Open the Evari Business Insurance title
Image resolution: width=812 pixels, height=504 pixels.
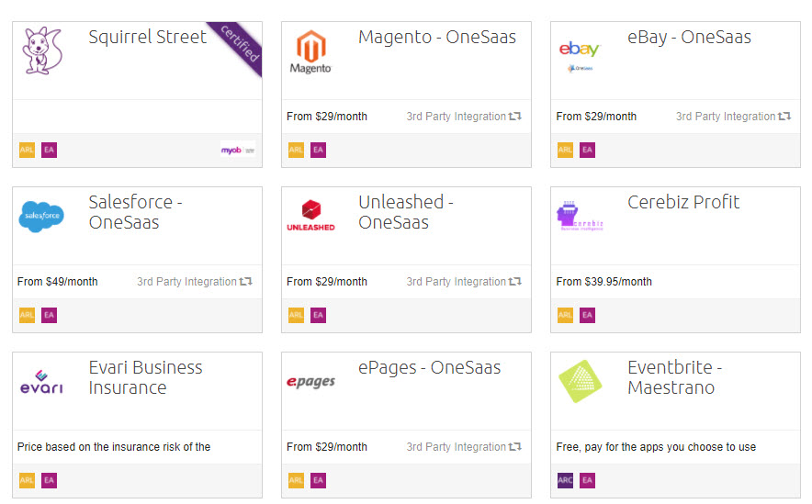pyautogui.click(x=145, y=377)
